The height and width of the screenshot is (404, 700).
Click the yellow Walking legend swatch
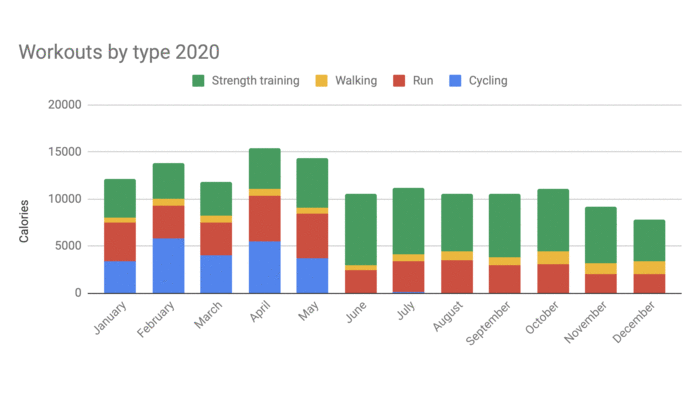coord(322,80)
